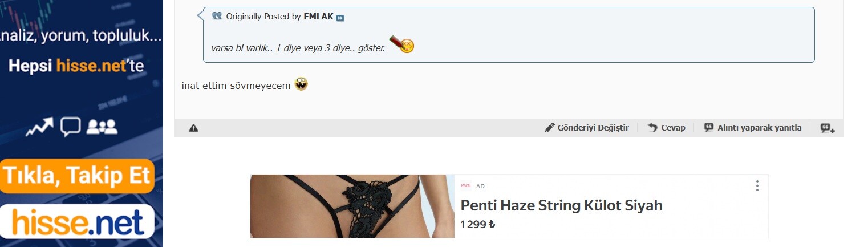Viewport: 868px width, 247px height.
Task: Click the small Penti brand logo in ad
Action: (x=466, y=186)
